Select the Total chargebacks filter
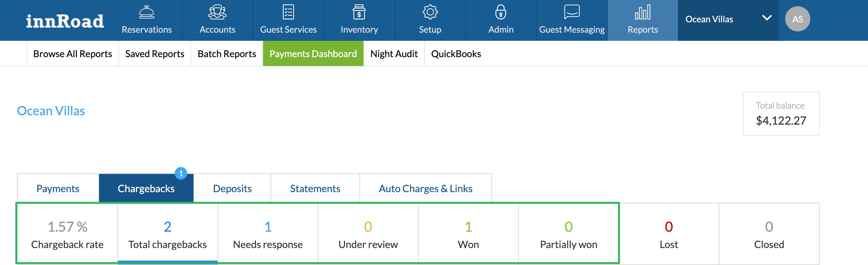868x265 pixels. [167, 234]
